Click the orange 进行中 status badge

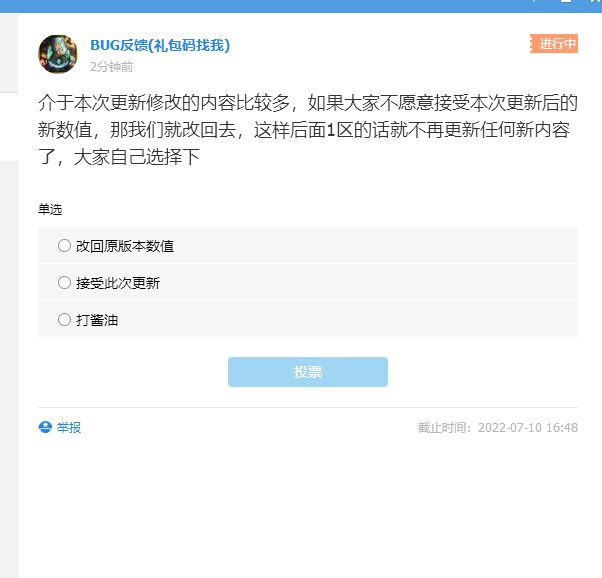(x=554, y=43)
